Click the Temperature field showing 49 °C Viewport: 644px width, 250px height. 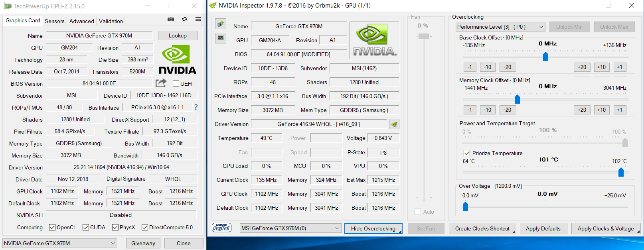[267, 138]
